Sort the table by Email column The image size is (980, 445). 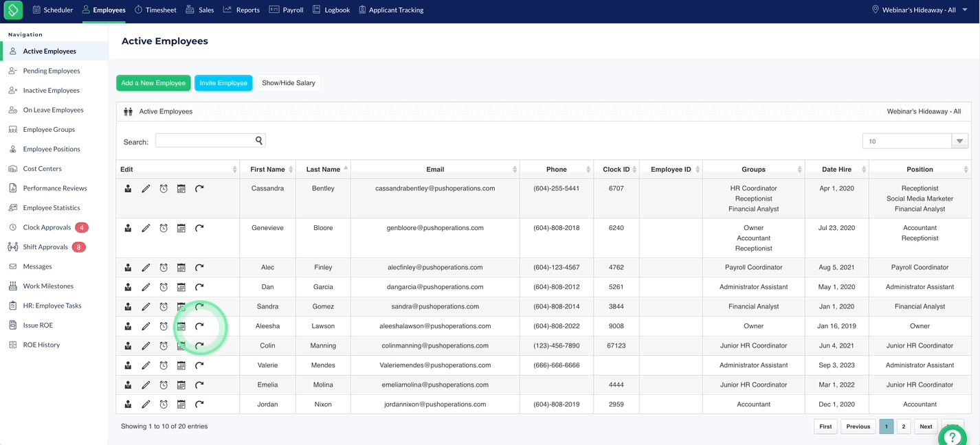coord(435,169)
